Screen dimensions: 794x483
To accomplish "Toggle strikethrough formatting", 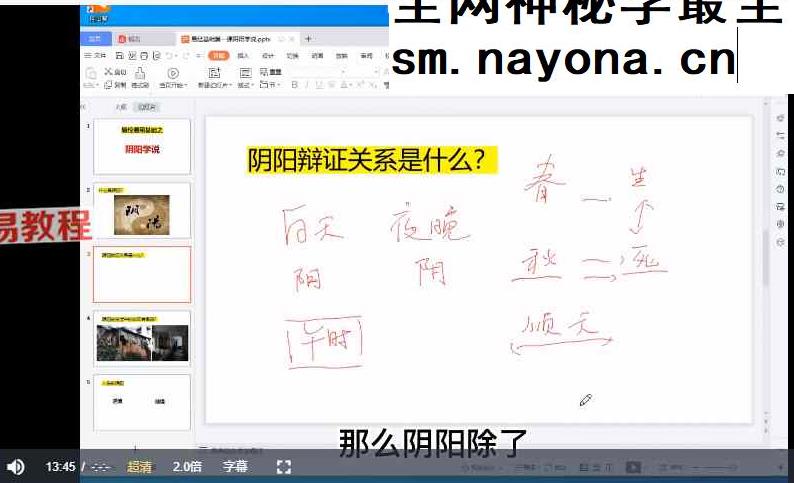I will 332,85.
